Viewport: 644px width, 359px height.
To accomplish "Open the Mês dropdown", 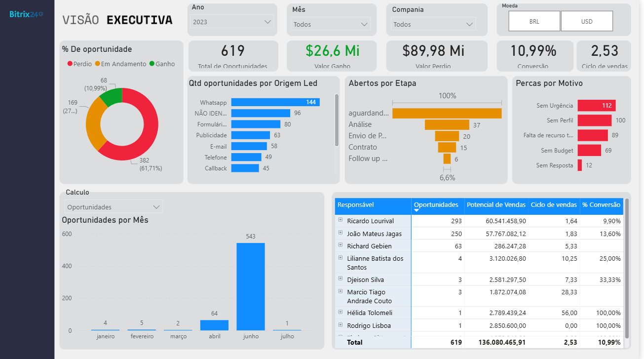I will (x=331, y=24).
